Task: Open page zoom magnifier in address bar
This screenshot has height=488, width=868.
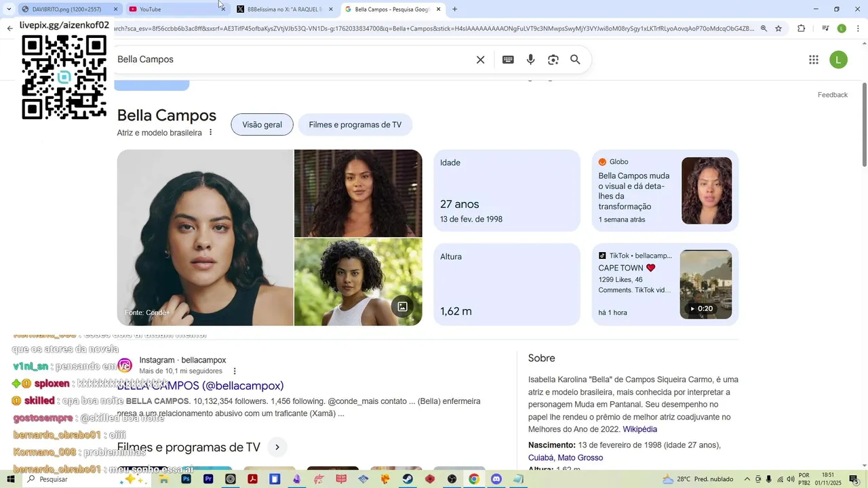Action: click(x=764, y=28)
